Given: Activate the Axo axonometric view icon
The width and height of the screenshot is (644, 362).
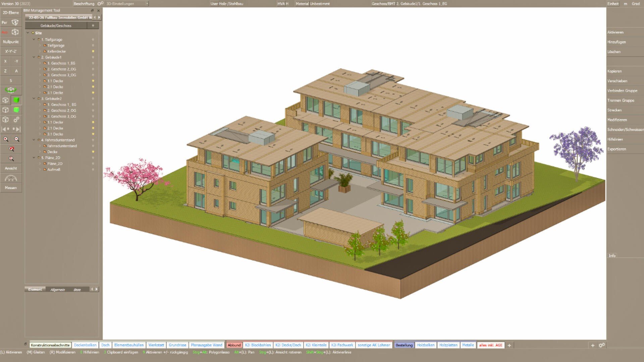Looking at the screenshot, I should point(15,32).
